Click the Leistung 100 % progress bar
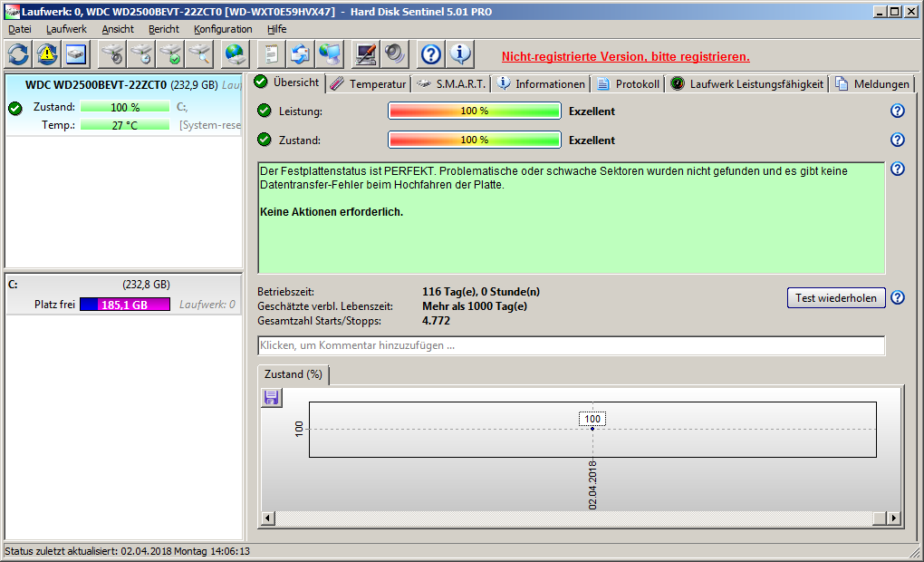The width and height of the screenshot is (924, 562). tap(475, 111)
